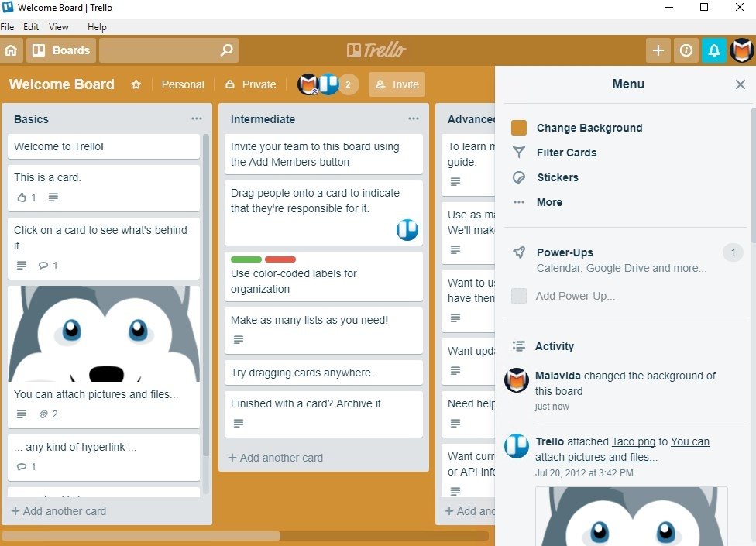756x546 pixels.
Task: Click the board's horizontal scrollbar
Action: point(245,536)
